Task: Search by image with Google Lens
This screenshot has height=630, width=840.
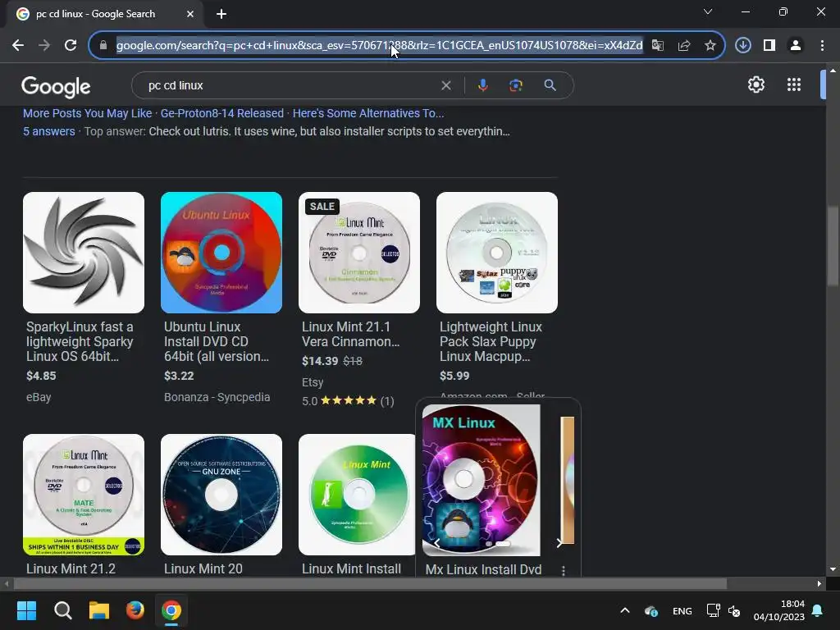Action: point(516,85)
